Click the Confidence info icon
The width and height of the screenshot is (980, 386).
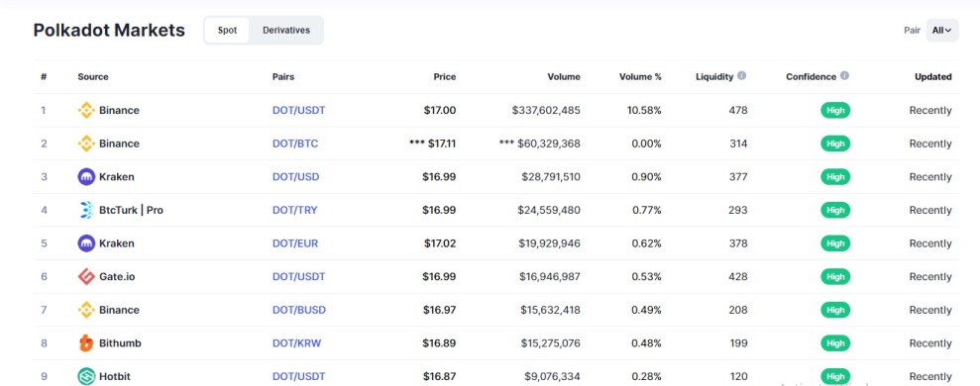click(844, 75)
